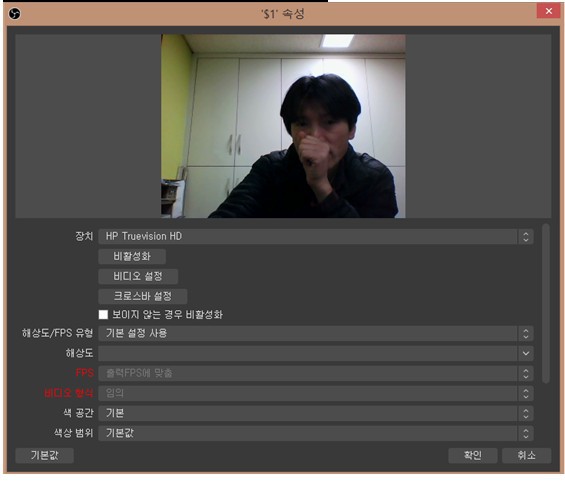Click the 색상 범위 dropdown arrows icon
Screen dimensions: 565x488
[x=526, y=433]
